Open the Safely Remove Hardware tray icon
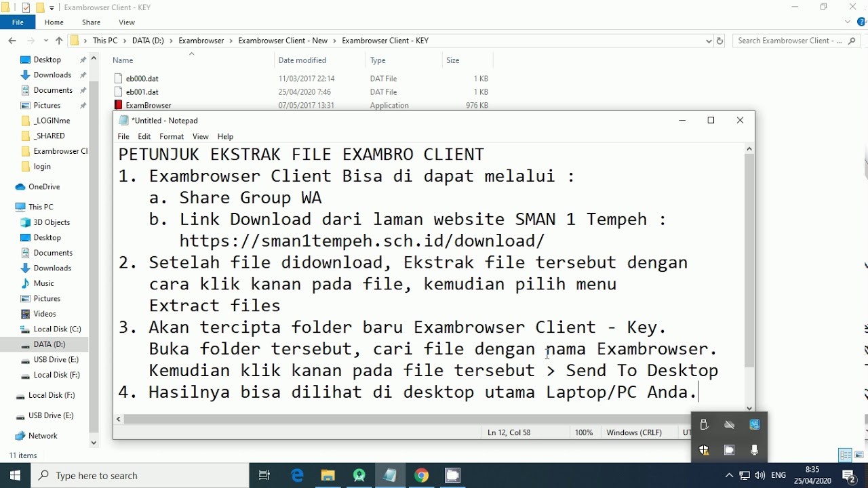The height and width of the screenshot is (488, 868). pyautogui.click(x=704, y=425)
